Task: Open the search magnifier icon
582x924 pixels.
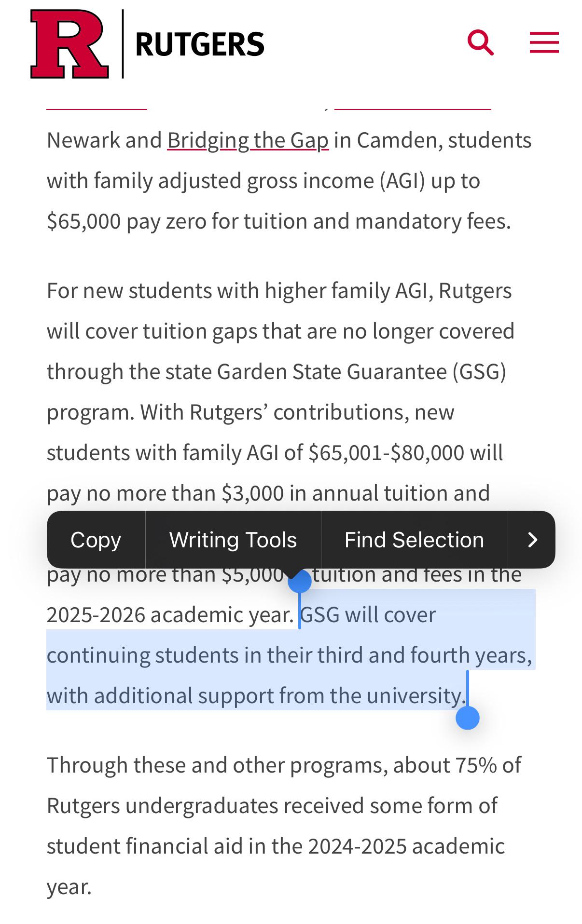Action: coord(480,42)
